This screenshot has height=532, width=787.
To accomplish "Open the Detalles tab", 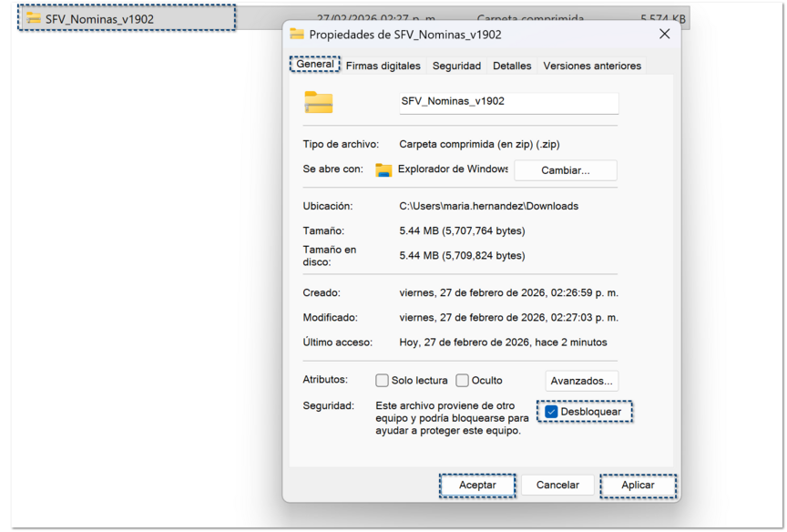I will coord(512,66).
